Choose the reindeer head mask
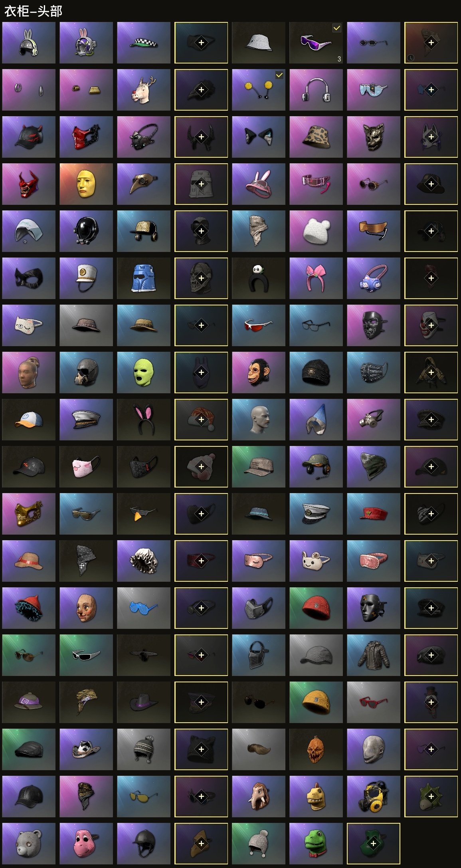 point(144,90)
